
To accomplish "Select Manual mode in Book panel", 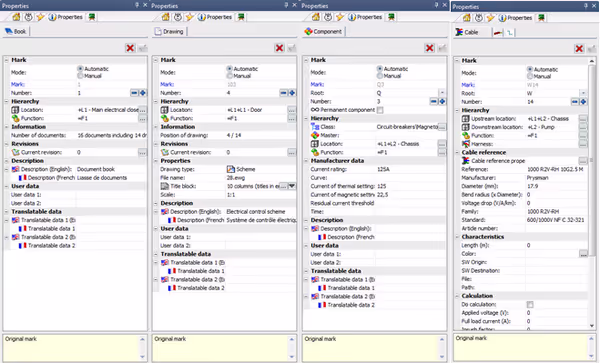I will [80, 76].
